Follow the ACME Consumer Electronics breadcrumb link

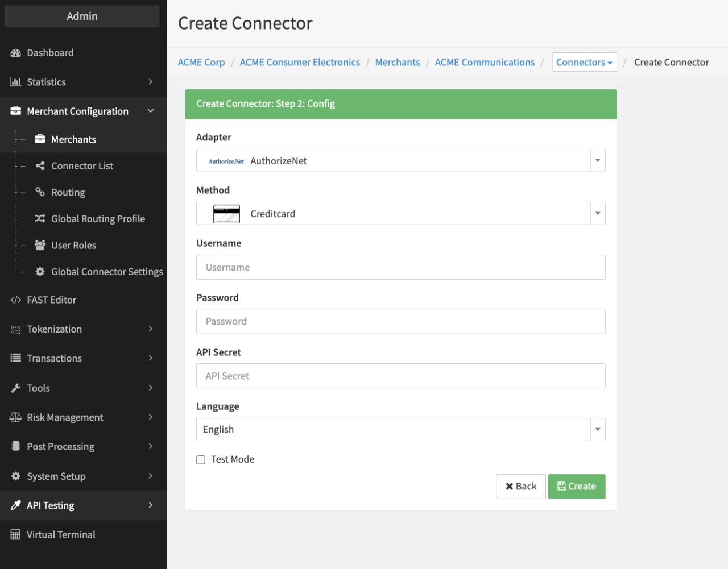pos(300,63)
